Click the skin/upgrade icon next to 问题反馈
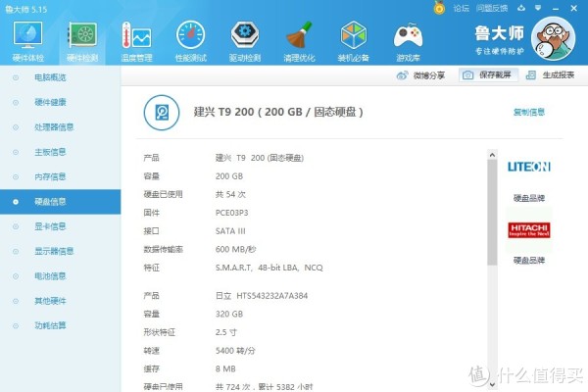This screenshot has width=588, height=392. coord(521,8)
